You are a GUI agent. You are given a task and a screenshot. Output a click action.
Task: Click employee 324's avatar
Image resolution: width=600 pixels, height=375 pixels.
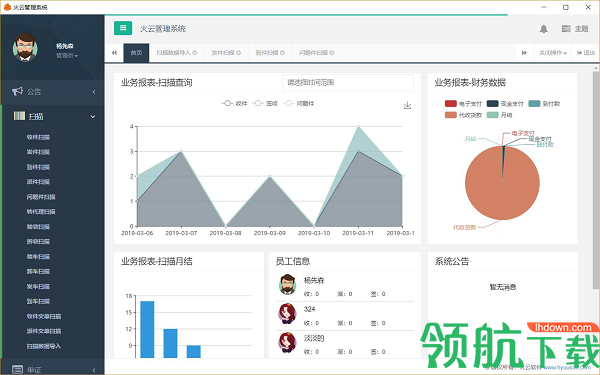(x=287, y=313)
